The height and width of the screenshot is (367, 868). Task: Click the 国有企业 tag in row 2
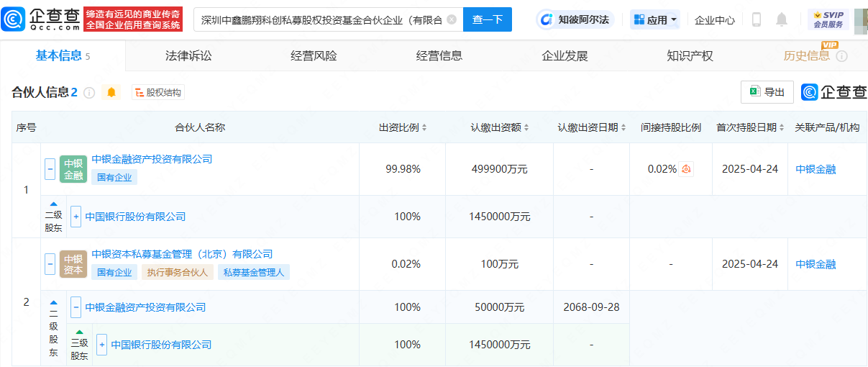coord(114,272)
